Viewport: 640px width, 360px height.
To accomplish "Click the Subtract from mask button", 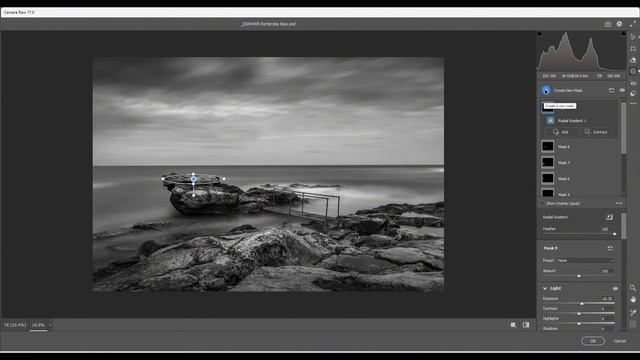I will pyautogui.click(x=596, y=132).
